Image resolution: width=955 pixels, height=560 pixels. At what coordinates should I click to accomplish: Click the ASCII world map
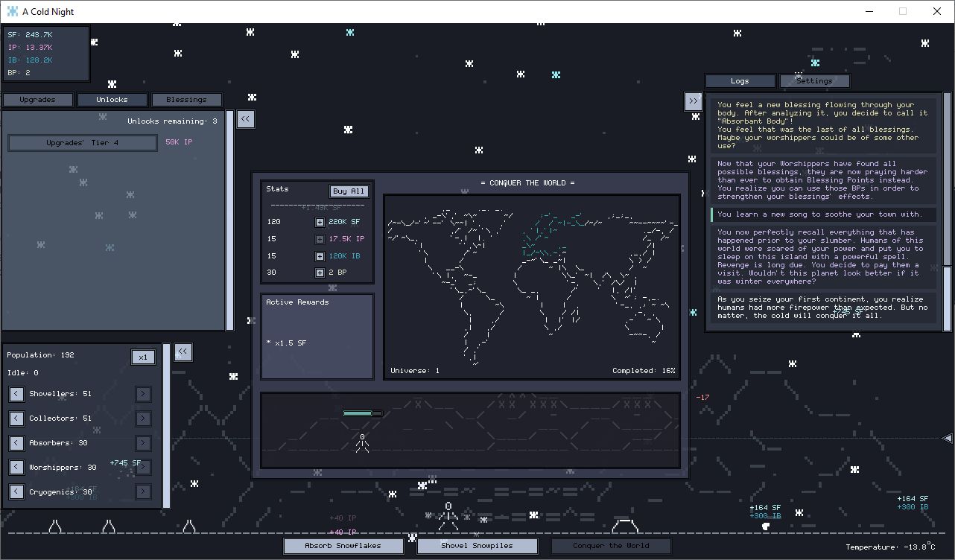532,287
